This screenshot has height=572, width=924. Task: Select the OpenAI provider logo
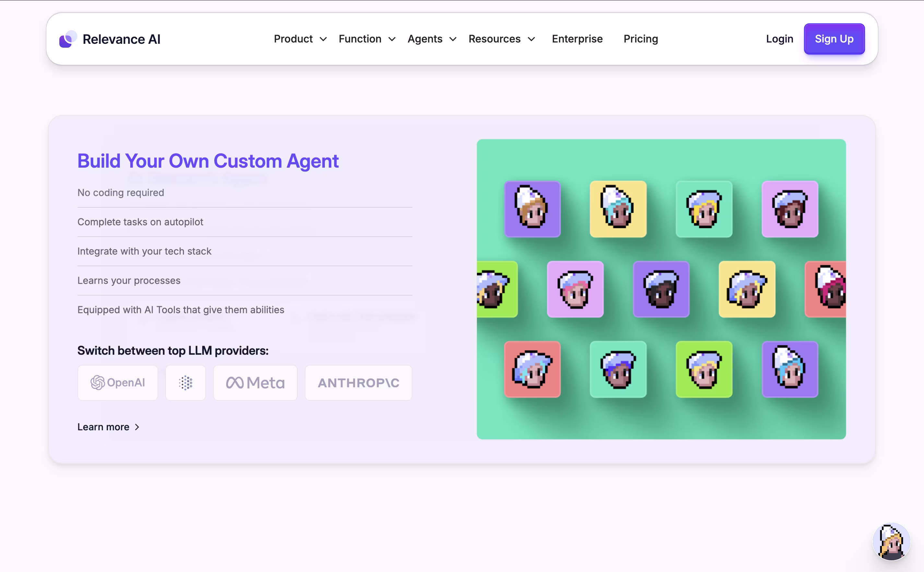tap(118, 383)
